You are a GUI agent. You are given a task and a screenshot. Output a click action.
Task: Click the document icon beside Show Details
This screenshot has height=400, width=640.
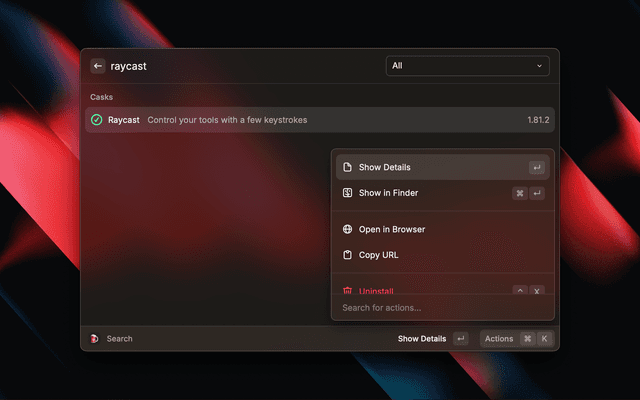pyautogui.click(x=347, y=167)
